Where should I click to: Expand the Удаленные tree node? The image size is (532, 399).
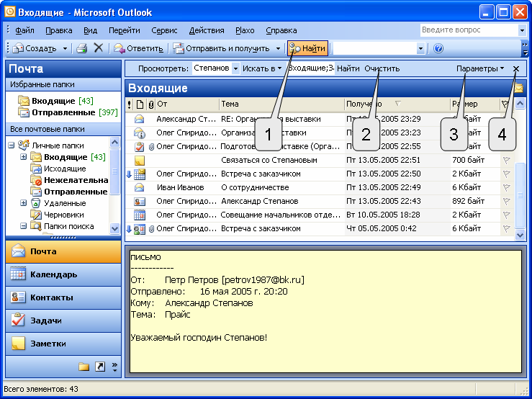pos(23,203)
